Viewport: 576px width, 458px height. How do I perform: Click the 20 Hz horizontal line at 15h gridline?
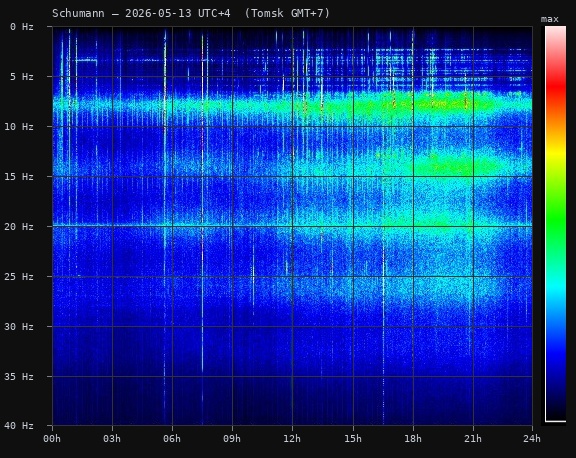[353, 226]
